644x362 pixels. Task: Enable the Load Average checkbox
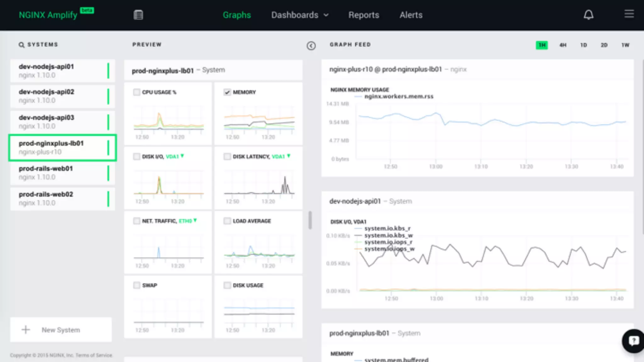pos(227,221)
